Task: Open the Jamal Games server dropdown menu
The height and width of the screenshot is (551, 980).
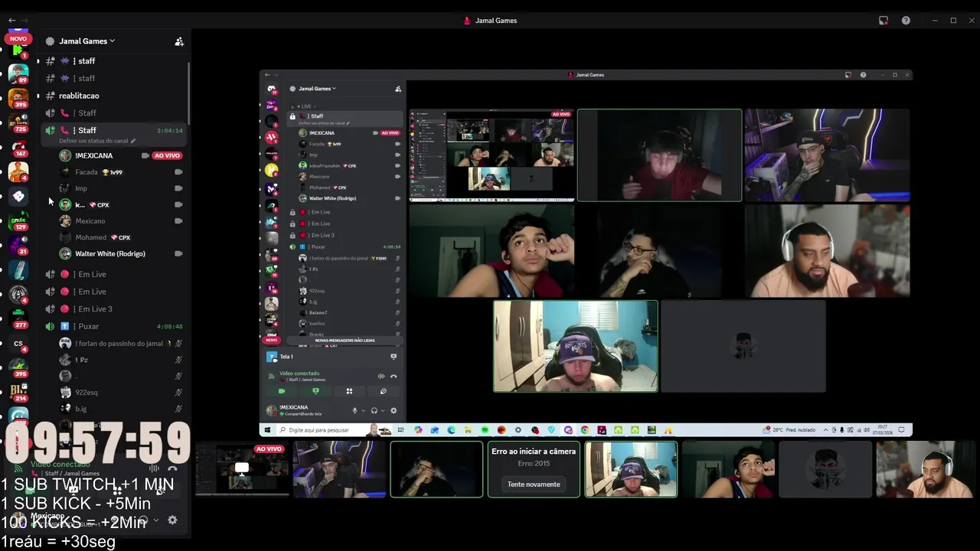Action: point(87,41)
